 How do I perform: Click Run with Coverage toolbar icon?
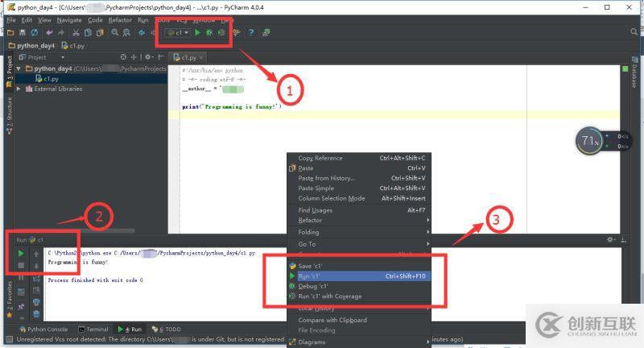click(x=222, y=32)
